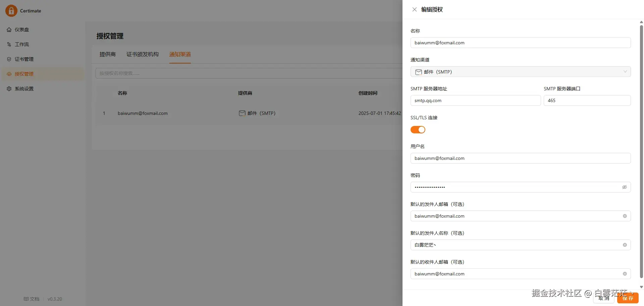Click the scrollbar down arrow in the drawer
The height and width of the screenshot is (306, 644).
tap(641, 287)
